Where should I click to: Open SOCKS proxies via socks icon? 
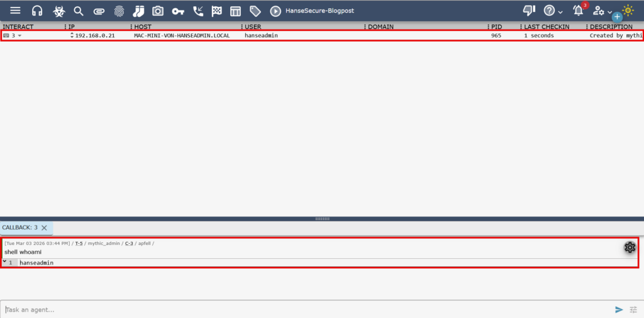click(138, 11)
